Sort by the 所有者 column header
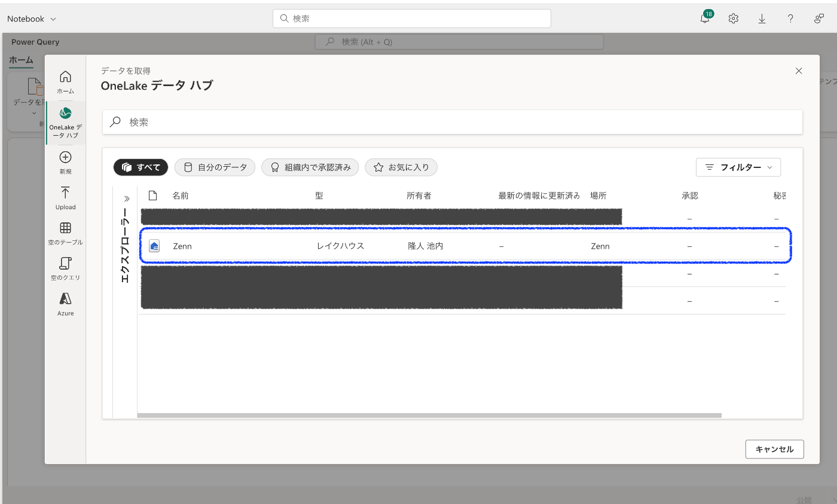 click(418, 196)
